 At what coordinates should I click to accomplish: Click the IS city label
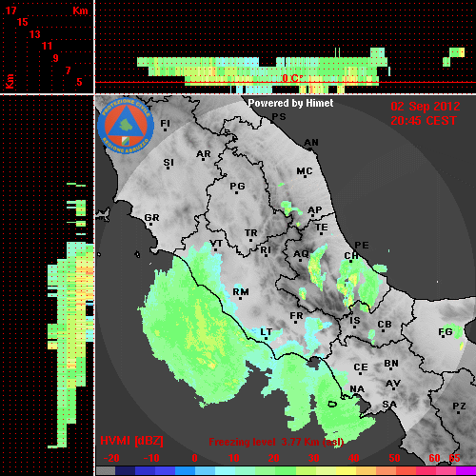(355, 321)
